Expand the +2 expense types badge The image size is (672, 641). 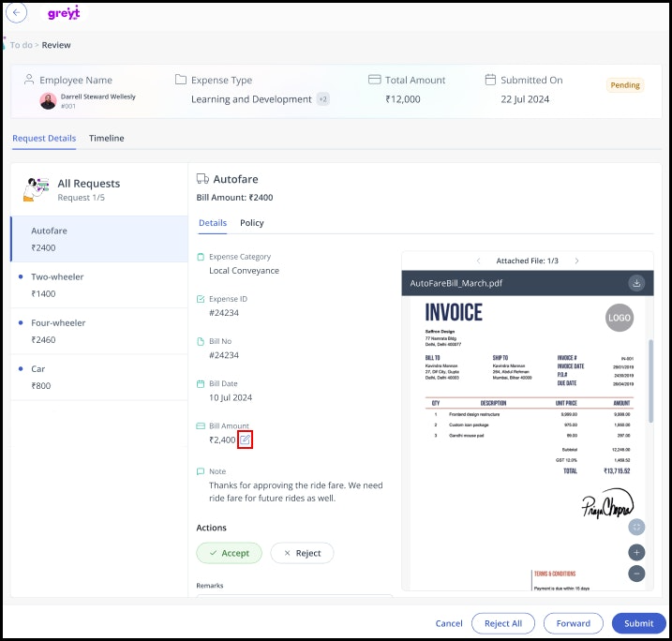tap(322, 99)
